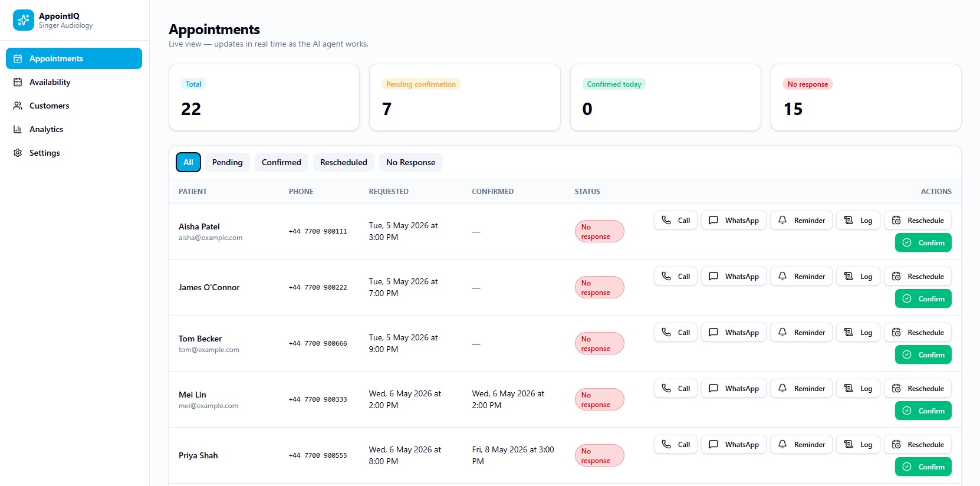Filter by the No Response tab

(411, 162)
